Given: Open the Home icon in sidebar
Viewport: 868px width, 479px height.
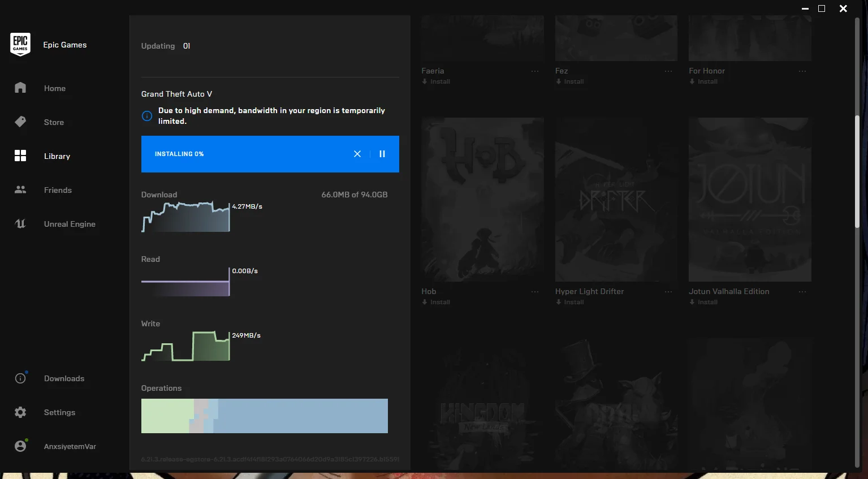Looking at the screenshot, I should [20, 88].
